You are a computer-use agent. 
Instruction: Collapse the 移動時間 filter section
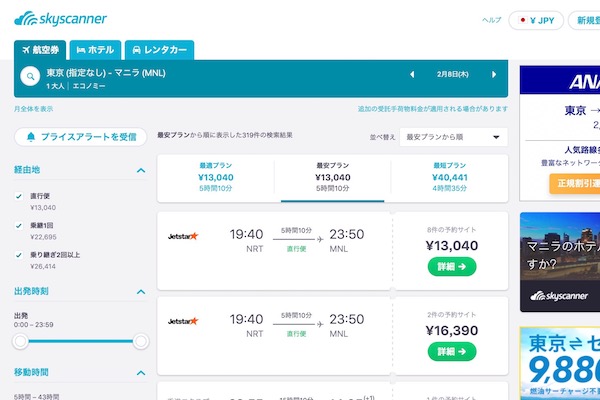pyautogui.click(x=141, y=373)
